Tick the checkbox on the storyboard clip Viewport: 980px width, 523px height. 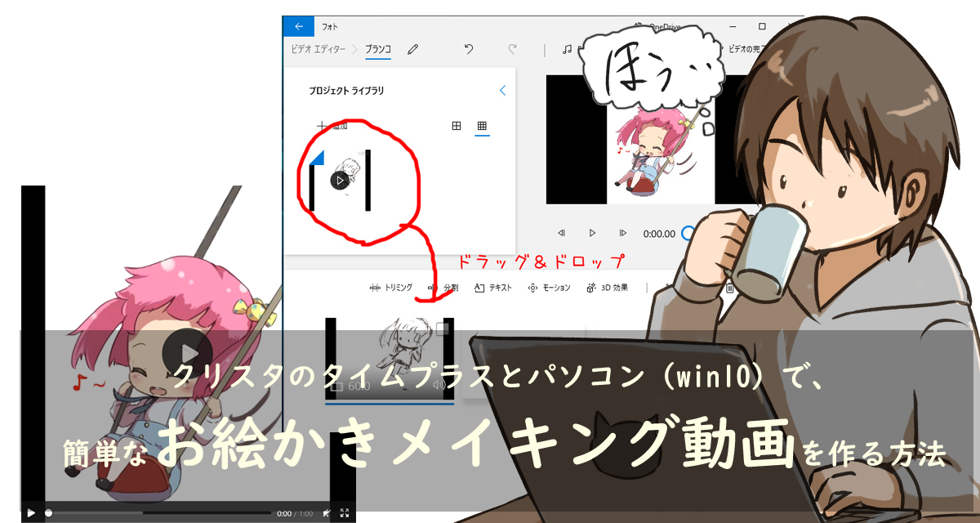coord(443,329)
